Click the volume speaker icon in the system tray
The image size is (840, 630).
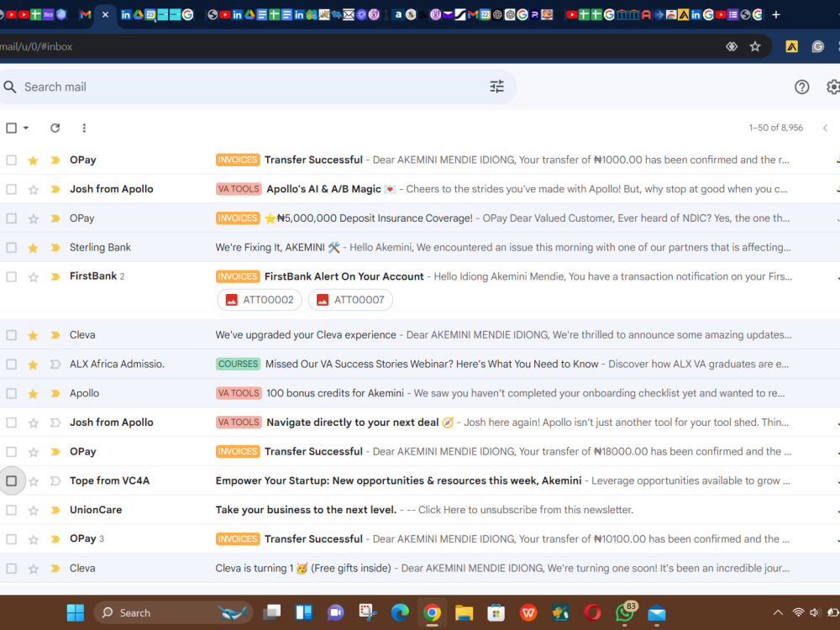pyautogui.click(x=816, y=613)
